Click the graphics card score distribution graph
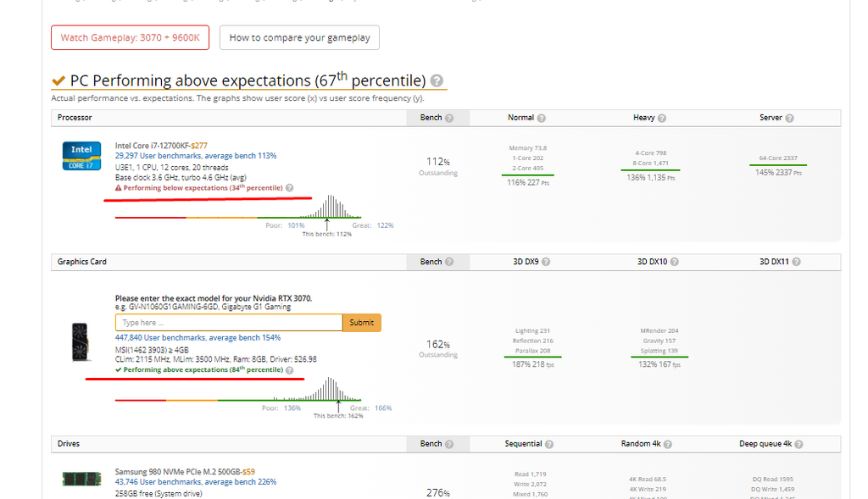This screenshot has width=868, height=499. [238, 390]
